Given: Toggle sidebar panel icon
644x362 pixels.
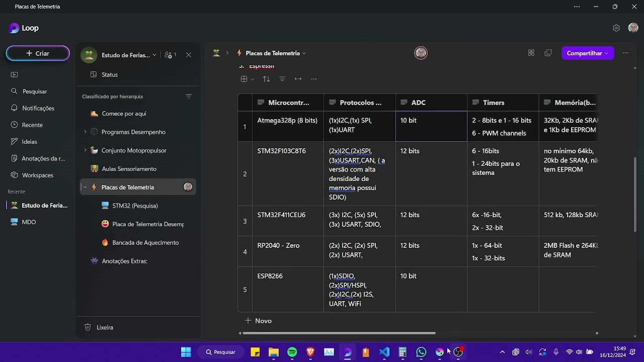Looking at the screenshot, I should coord(14,74).
